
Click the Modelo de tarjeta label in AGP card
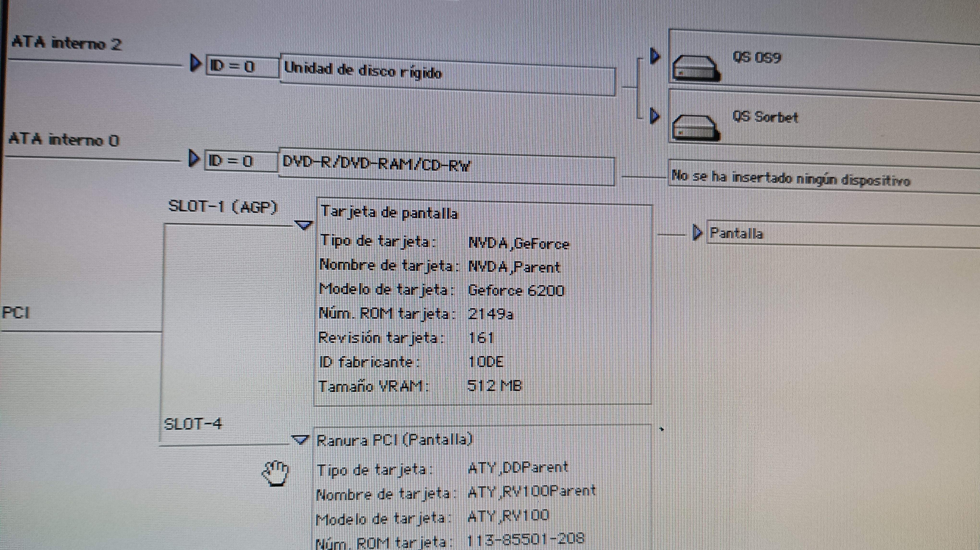(x=387, y=290)
